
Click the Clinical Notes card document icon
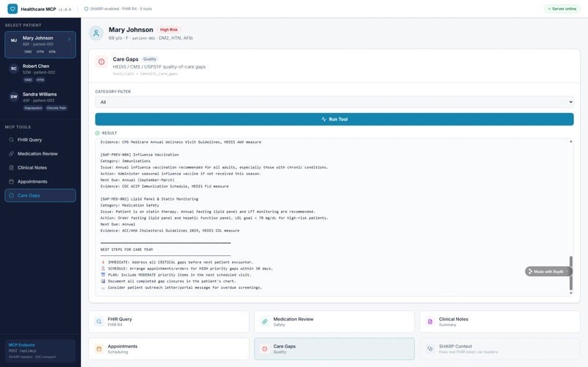(x=430, y=321)
